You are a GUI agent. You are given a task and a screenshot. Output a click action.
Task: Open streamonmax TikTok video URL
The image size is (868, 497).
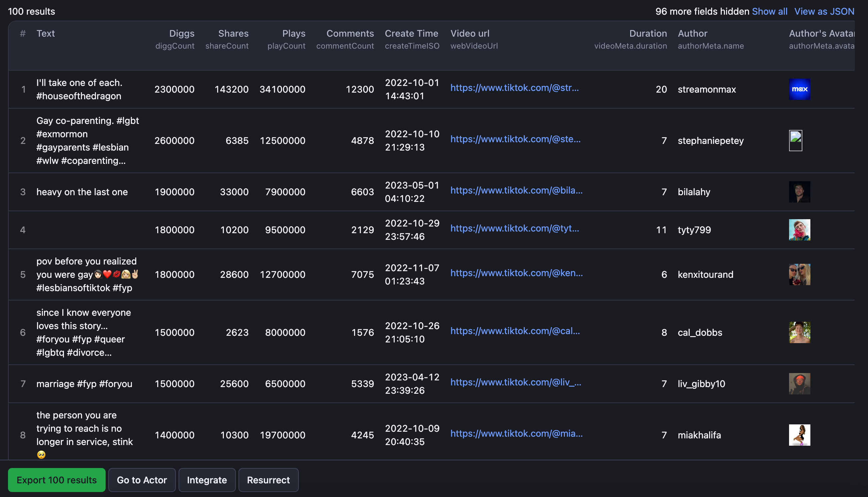pos(515,88)
